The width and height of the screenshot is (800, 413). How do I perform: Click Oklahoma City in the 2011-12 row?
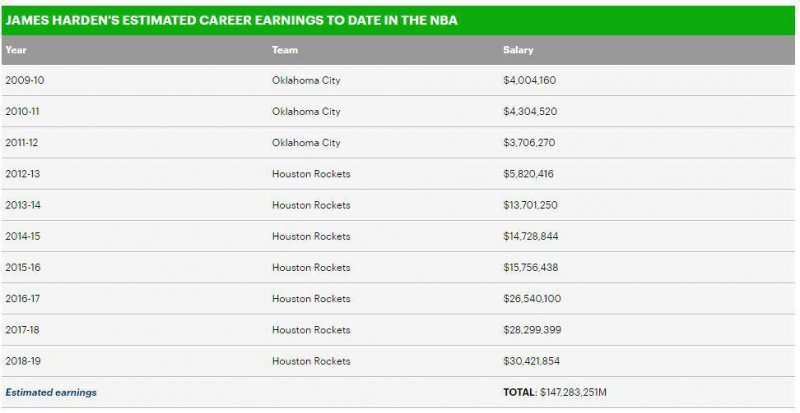pos(306,143)
